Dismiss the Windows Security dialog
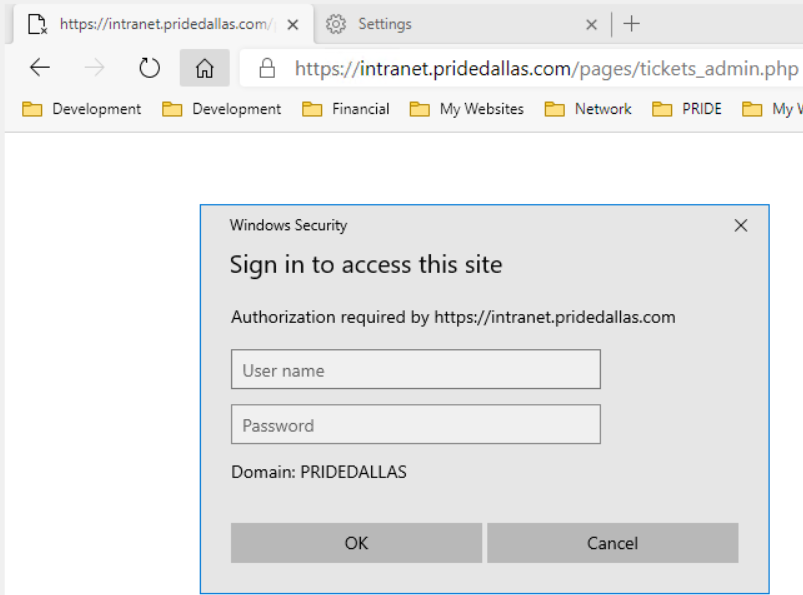This screenshot has height=595, width=803. pyautogui.click(x=740, y=225)
